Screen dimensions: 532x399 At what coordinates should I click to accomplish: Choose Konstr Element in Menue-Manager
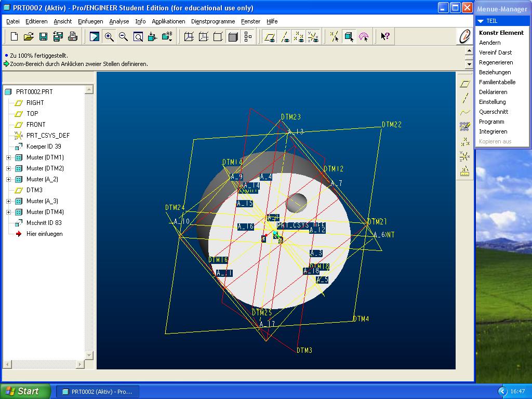click(501, 33)
